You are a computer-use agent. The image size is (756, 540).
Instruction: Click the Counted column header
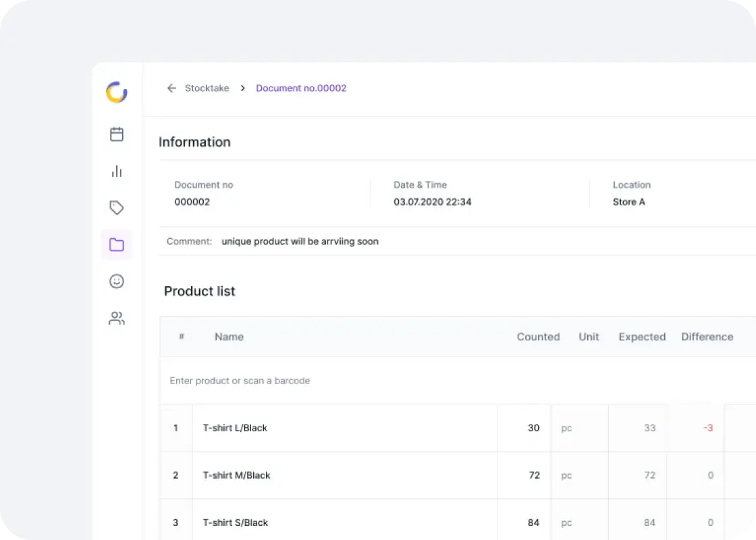538,337
